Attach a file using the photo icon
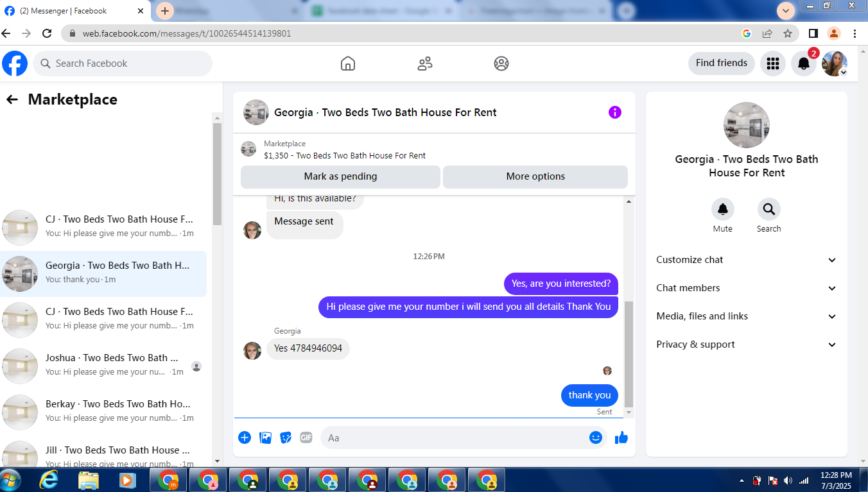868x492 pixels. tap(265, 437)
